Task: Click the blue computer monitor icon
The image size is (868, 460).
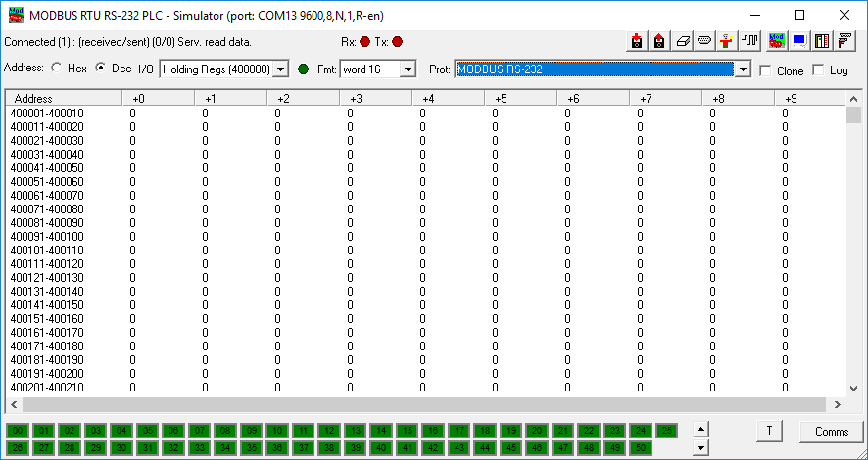Action: click(x=799, y=41)
